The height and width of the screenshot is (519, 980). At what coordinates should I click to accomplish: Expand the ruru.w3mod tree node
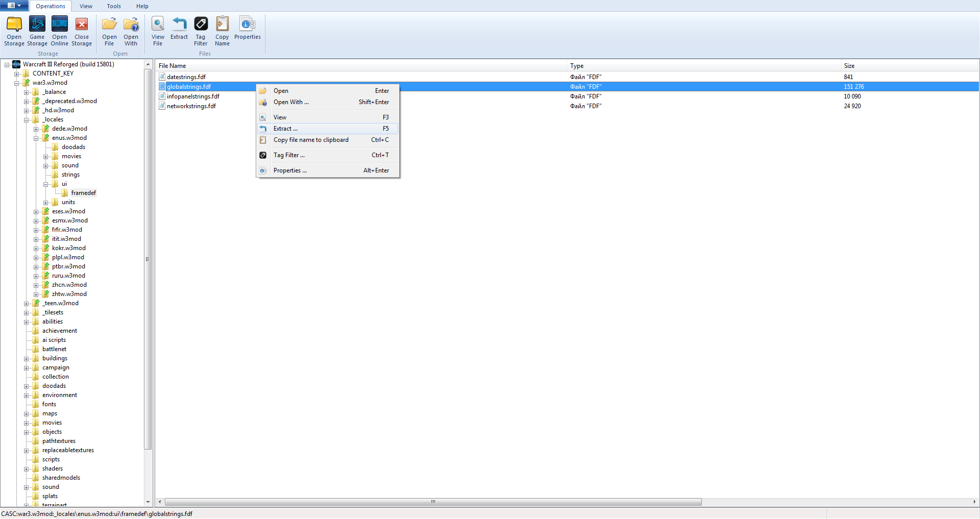(36, 276)
